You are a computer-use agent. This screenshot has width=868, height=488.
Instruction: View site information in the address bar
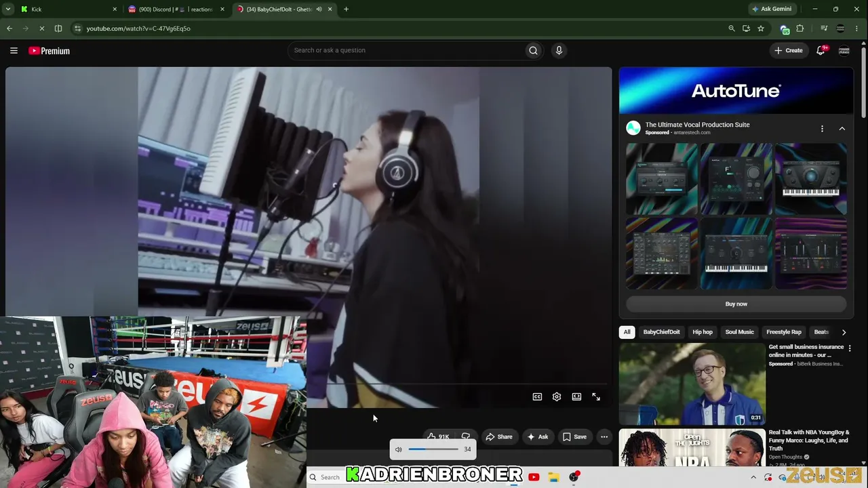[x=77, y=28]
